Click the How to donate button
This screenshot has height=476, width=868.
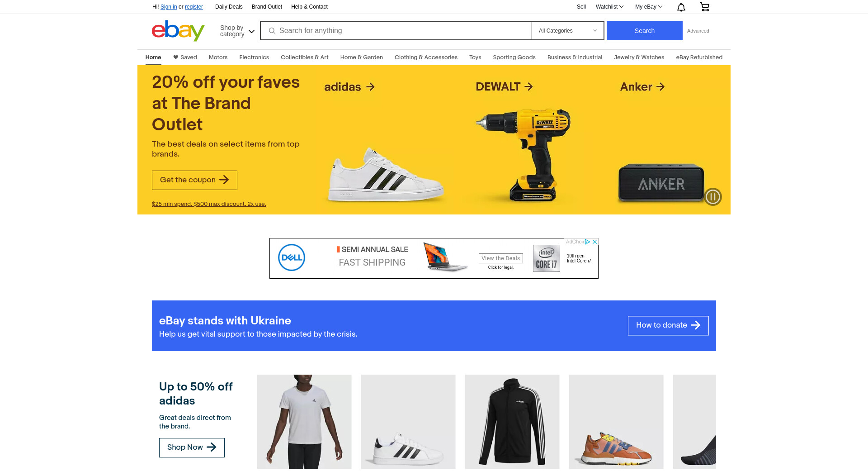pos(668,325)
